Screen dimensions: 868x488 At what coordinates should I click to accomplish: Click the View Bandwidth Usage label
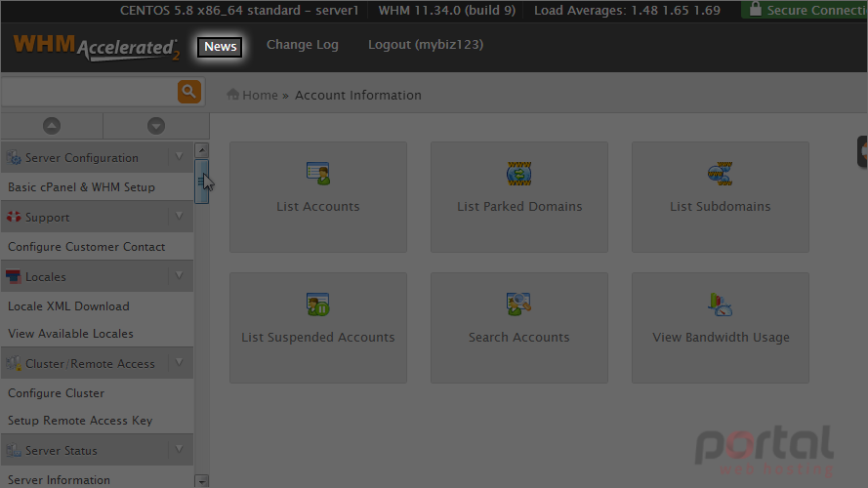coord(721,338)
